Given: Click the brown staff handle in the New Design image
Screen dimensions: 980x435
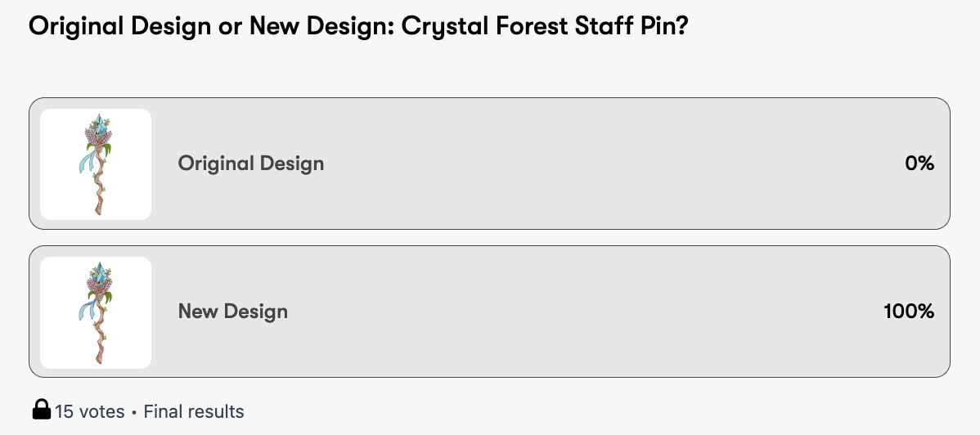Looking at the screenshot, I should 101,340.
